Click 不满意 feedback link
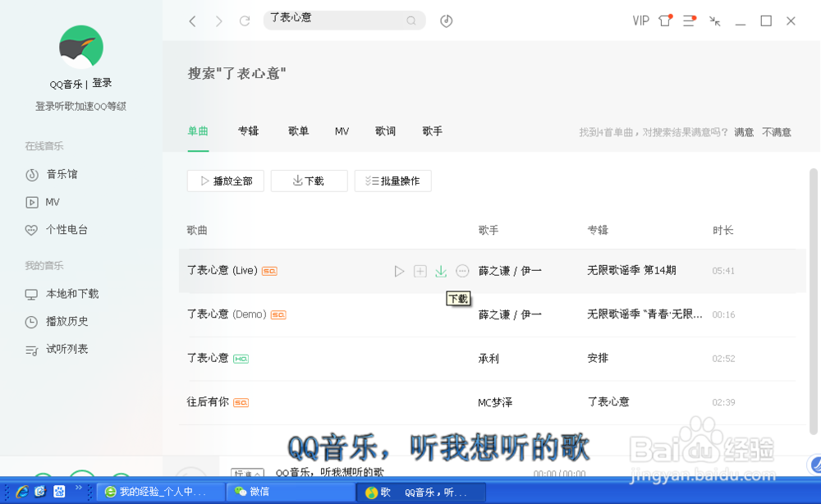The height and width of the screenshot is (504, 821). click(777, 132)
